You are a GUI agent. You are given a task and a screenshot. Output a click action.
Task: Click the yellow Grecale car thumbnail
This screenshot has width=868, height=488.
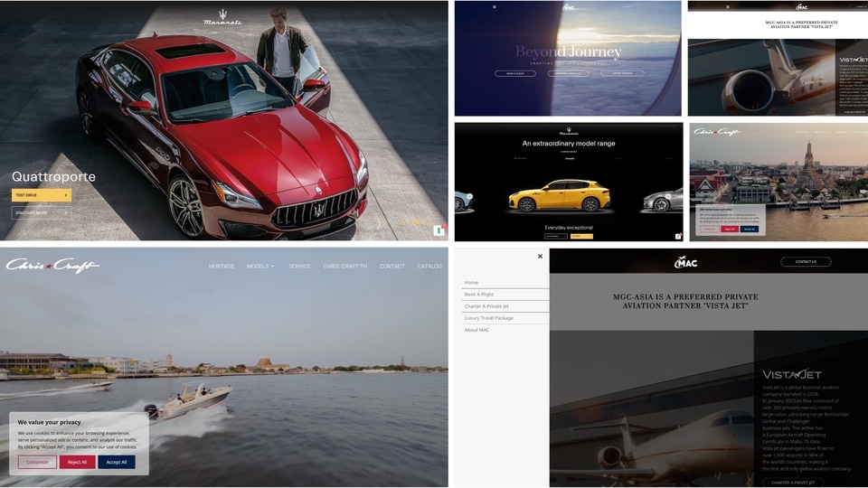point(559,195)
